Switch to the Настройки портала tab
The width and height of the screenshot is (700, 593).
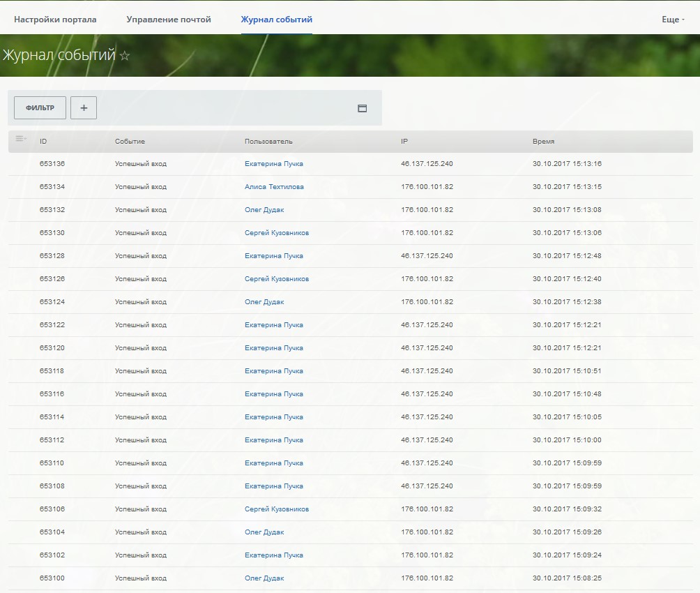pyautogui.click(x=55, y=20)
